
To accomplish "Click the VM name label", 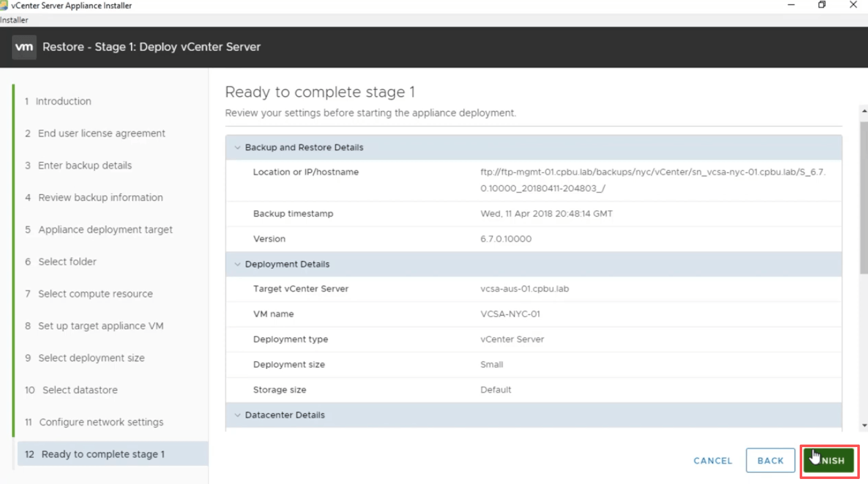I will click(273, 314).
